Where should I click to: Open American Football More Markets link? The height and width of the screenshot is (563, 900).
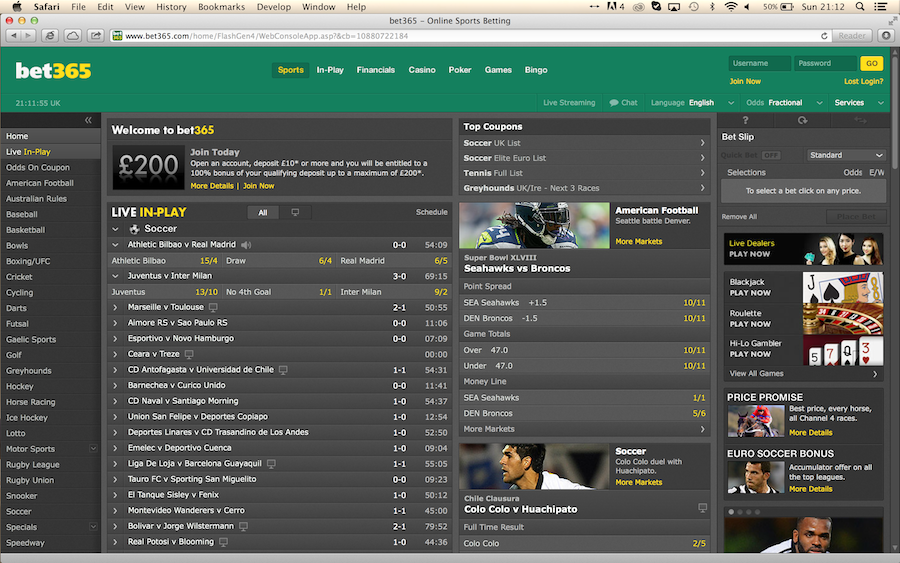639,242
